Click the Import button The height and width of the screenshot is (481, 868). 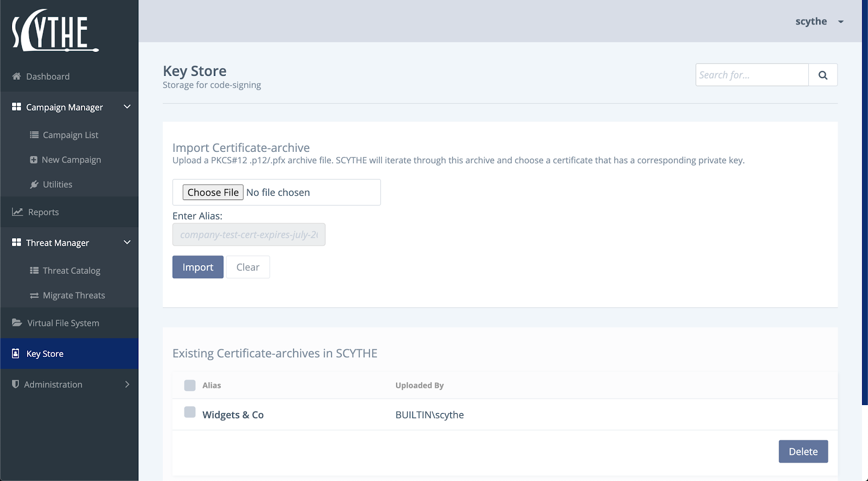pyautogui.click(x=198, y=267)
